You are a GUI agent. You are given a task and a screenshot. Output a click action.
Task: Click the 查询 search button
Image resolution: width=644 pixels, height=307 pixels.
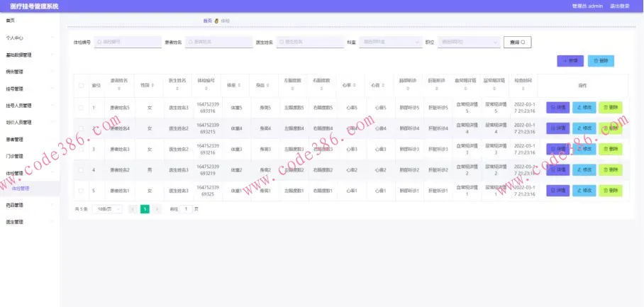518,43
